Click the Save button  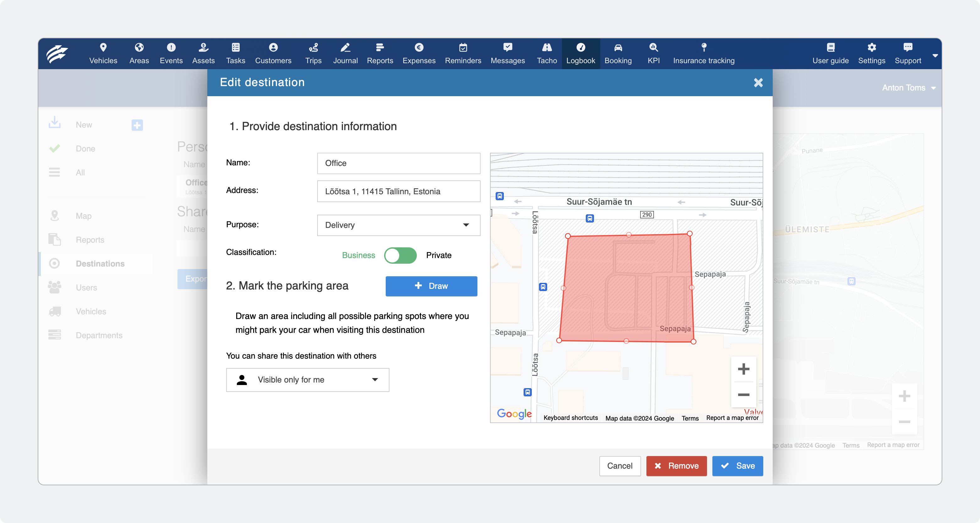(737, 466)
